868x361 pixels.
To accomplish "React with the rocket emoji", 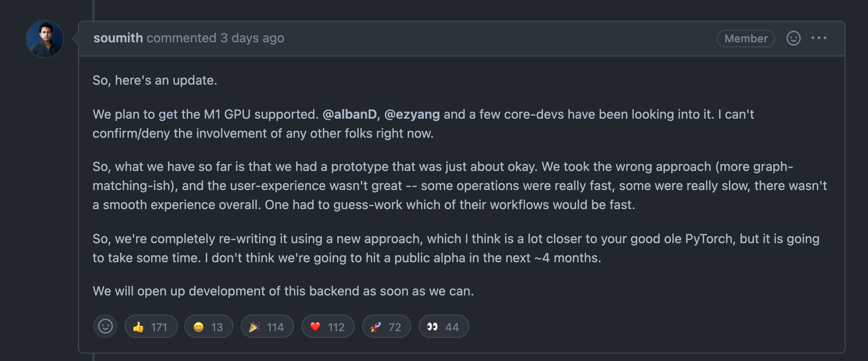I will pos(386,327).
